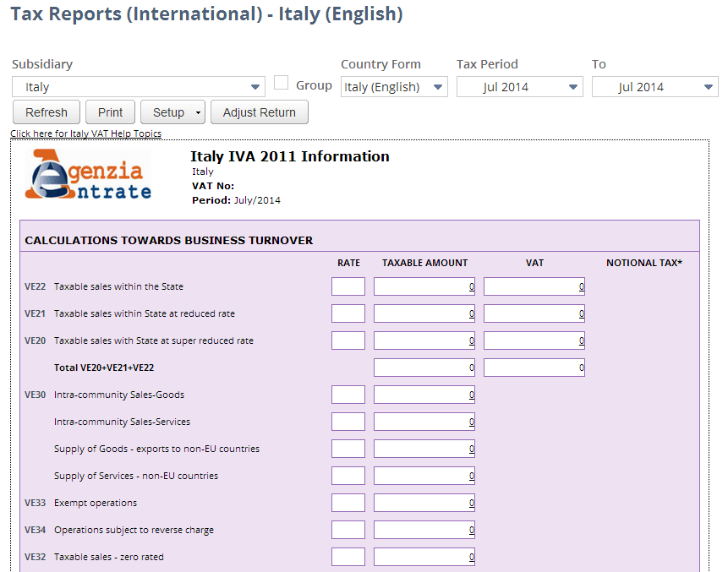Select the 'Italy IVA 2011 Information' heading
The image size is (728, 572).
(290, 156)
